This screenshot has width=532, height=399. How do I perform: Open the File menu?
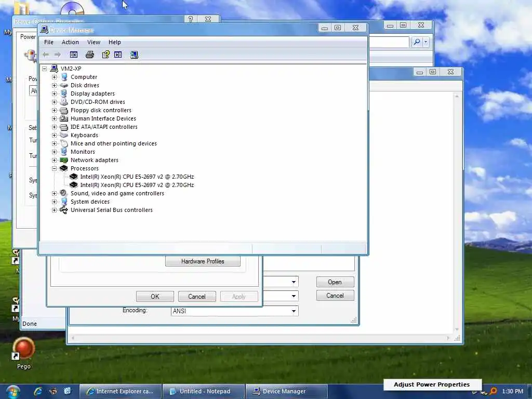click(x=49, y=42)
